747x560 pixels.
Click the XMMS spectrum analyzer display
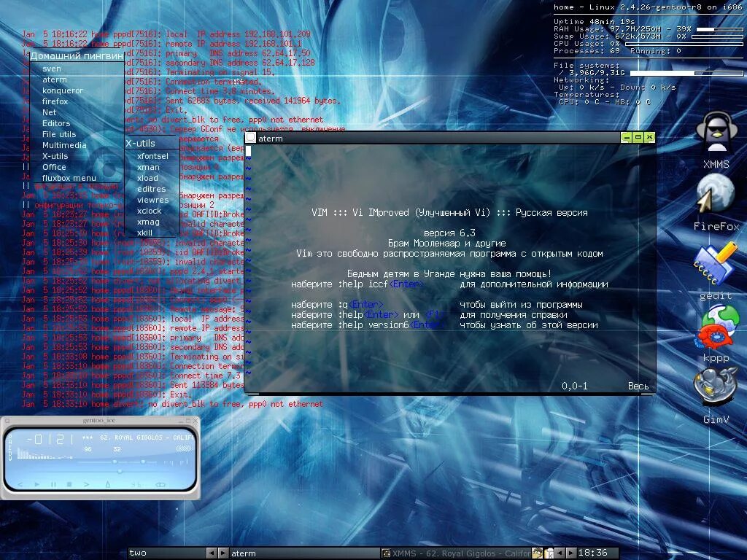coord(45,454)
